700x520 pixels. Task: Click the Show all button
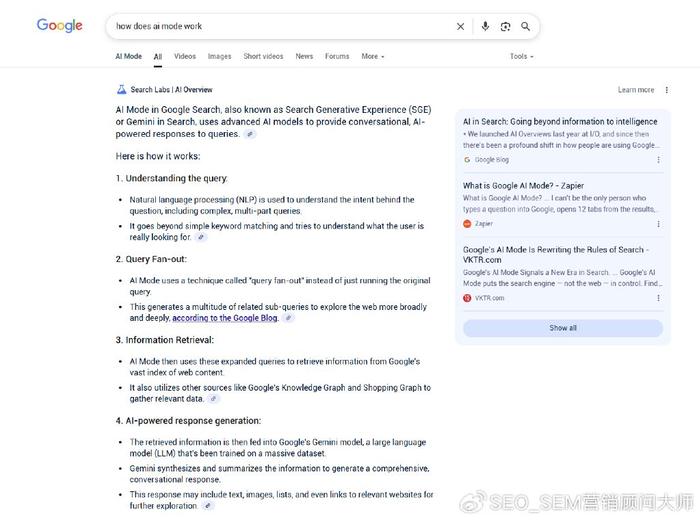[x=563, y=328]
